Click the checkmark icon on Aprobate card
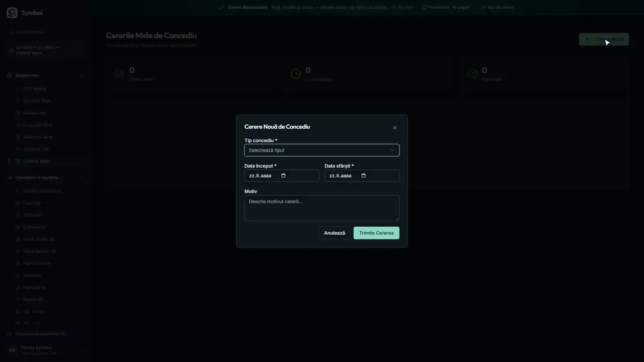644x362 pixels. pyautogui.click(x=472, y=74)
